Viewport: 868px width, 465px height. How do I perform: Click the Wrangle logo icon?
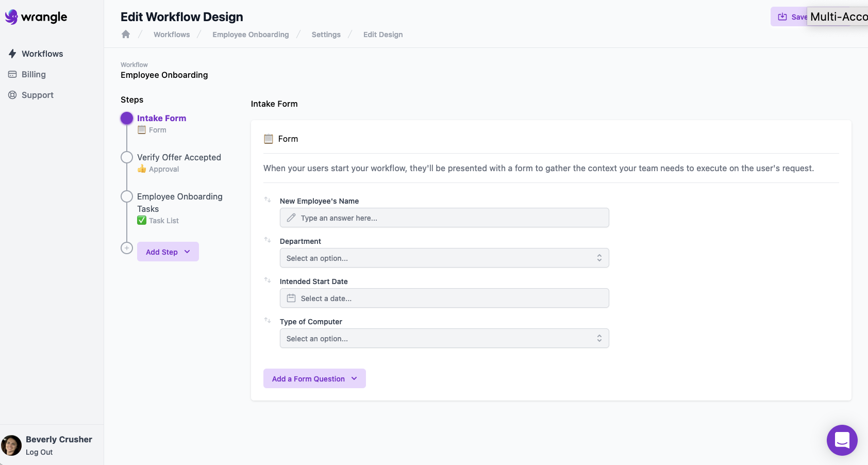[x=11, y=16]
